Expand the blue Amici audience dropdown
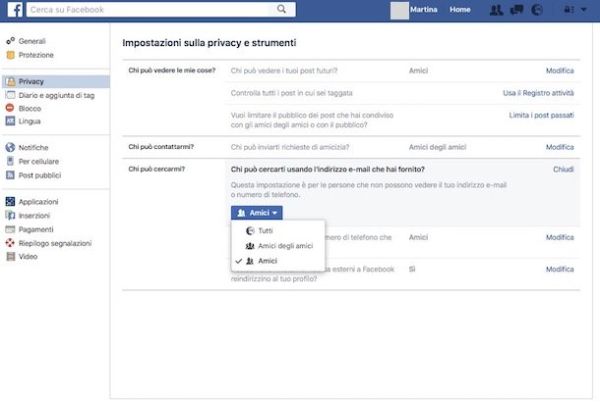 pyautogui.click(x=257, y=212)
